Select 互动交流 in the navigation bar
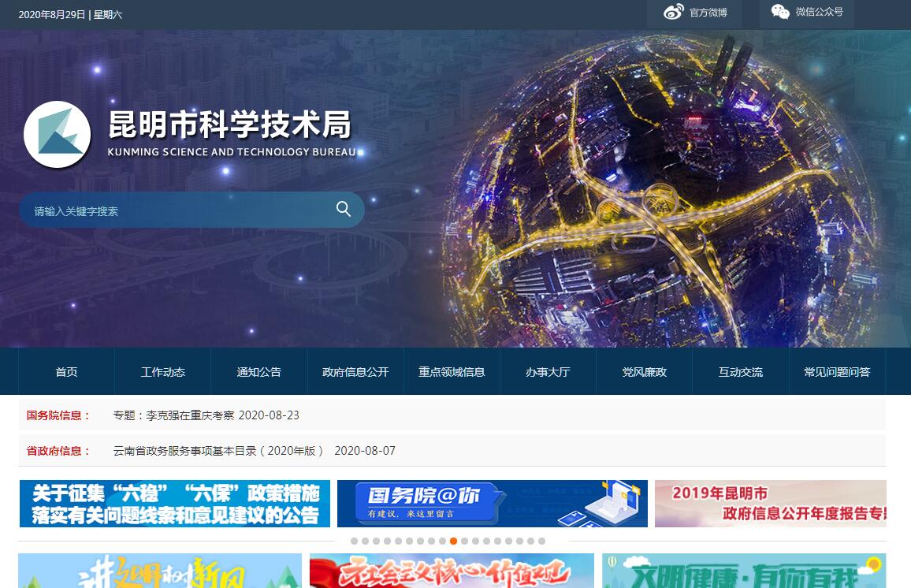This screenshot has width=911, height=588. (x=741, y=372)
